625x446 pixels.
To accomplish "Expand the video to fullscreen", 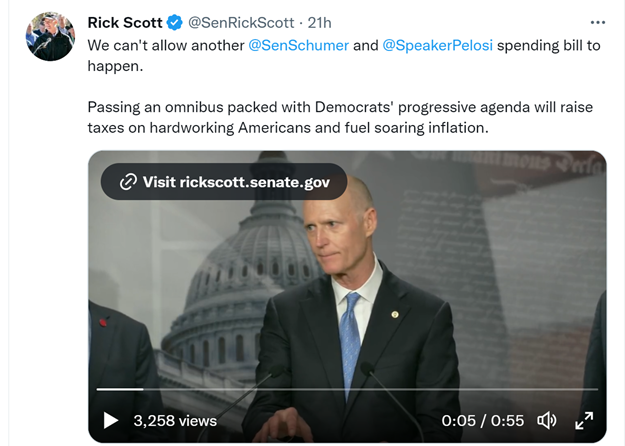I will [x=584, y=420].
